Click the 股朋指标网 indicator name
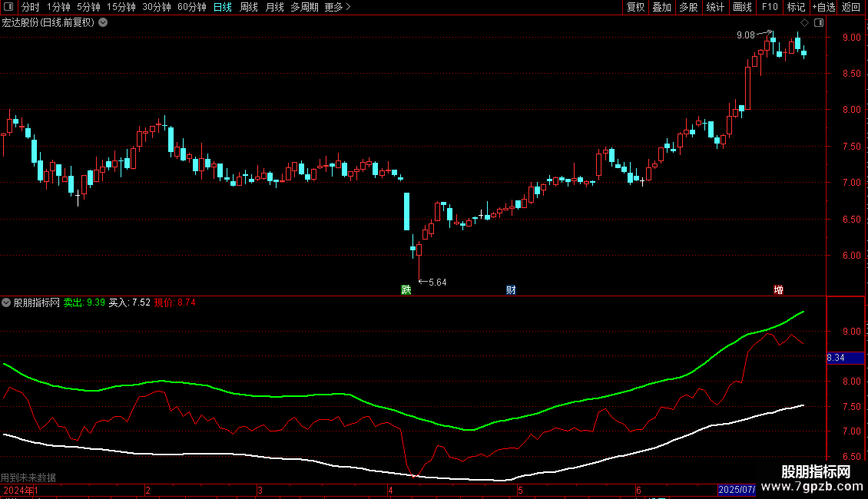Screen dimensions: 868x499 [x=37, y=302]
